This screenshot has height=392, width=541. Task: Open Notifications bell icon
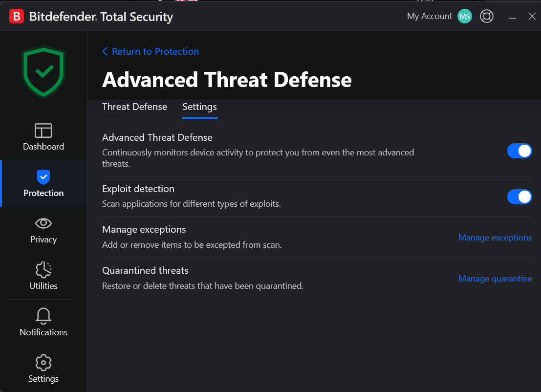pyautogui.click(x=43, y=316)
